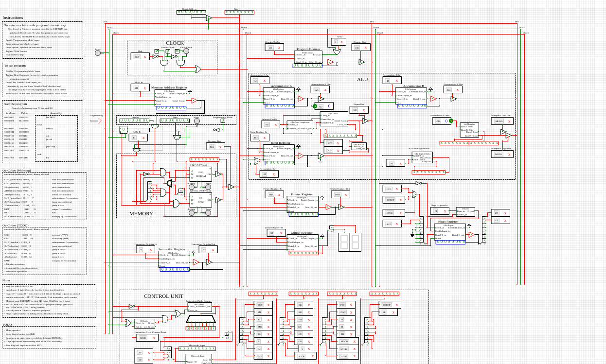
Task: Select the OR gate in the CLOCK section
Action: coord(198,69)
